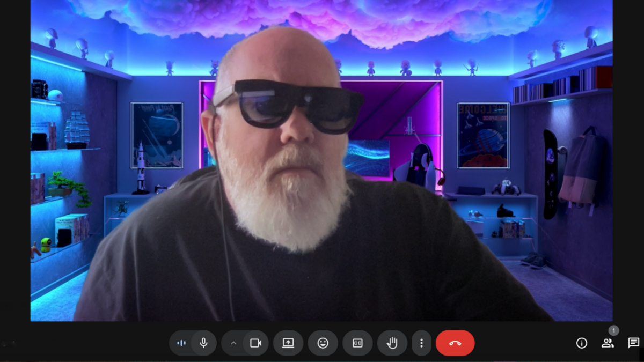Click the participant's video feed
This screenshot has width=644, height=362.
[x=322, y=161]
